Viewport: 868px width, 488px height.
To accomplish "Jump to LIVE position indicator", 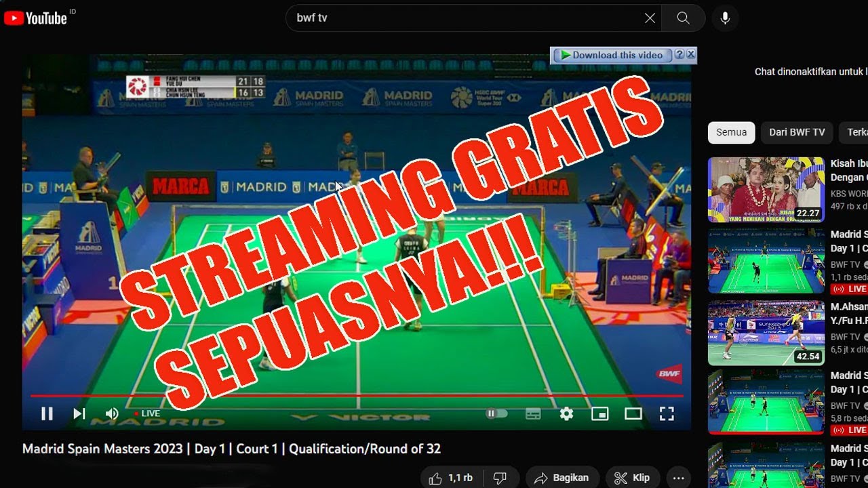I will coord(147,413).
